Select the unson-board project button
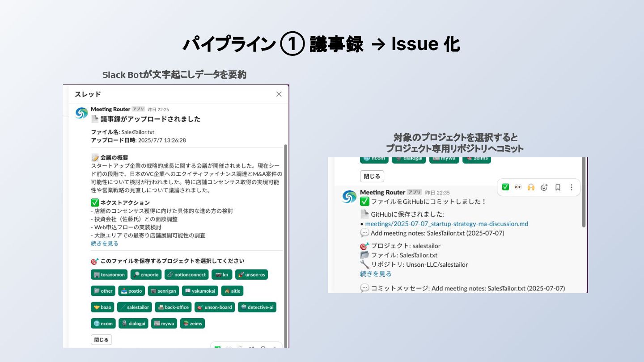This screenshot has height=362, width=644. point(215,307)
